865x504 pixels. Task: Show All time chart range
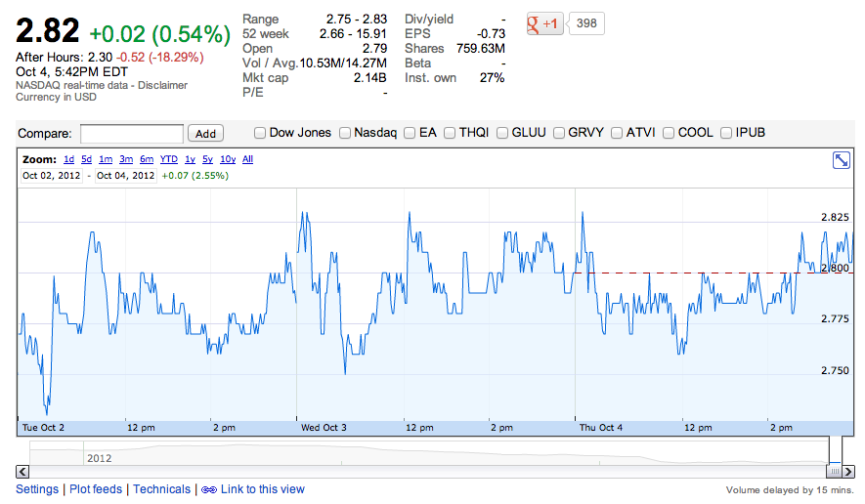point(247,159)
